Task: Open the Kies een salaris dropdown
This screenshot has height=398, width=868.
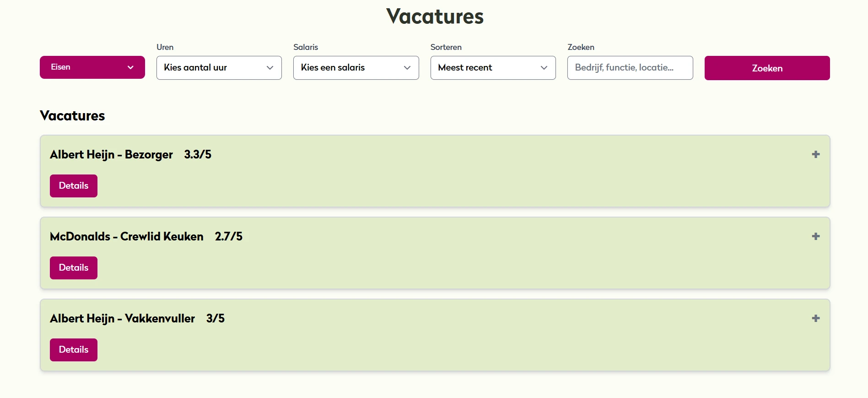Action: 356,67
